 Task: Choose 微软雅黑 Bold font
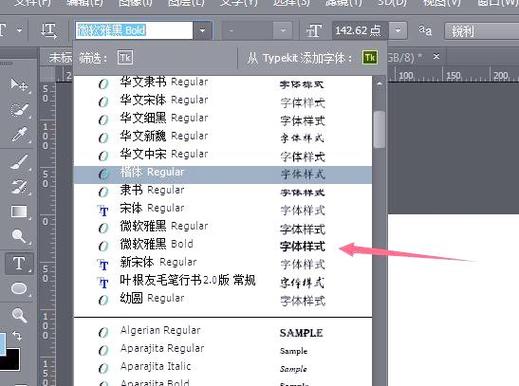click(223, 245)
